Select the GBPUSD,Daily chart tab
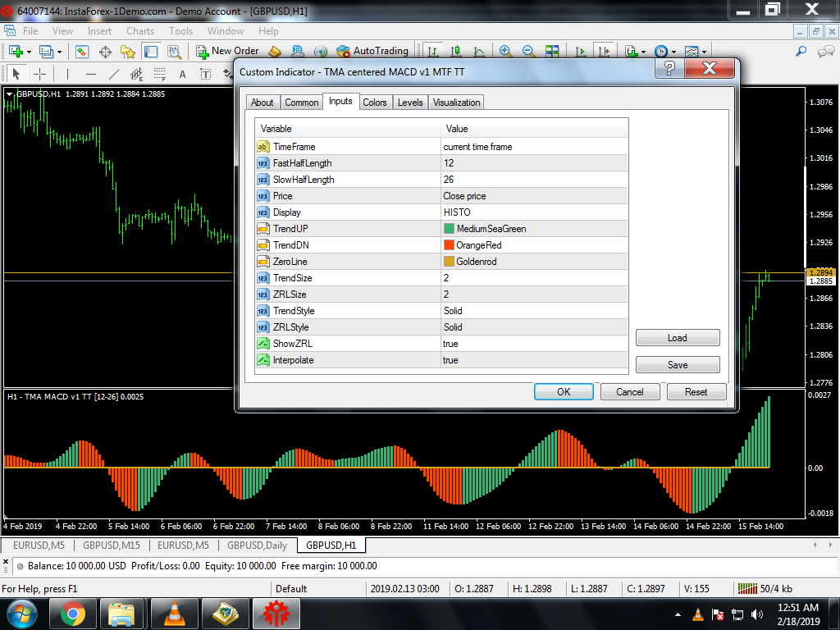Screen dimensions: 840x630 pos(257,546)
